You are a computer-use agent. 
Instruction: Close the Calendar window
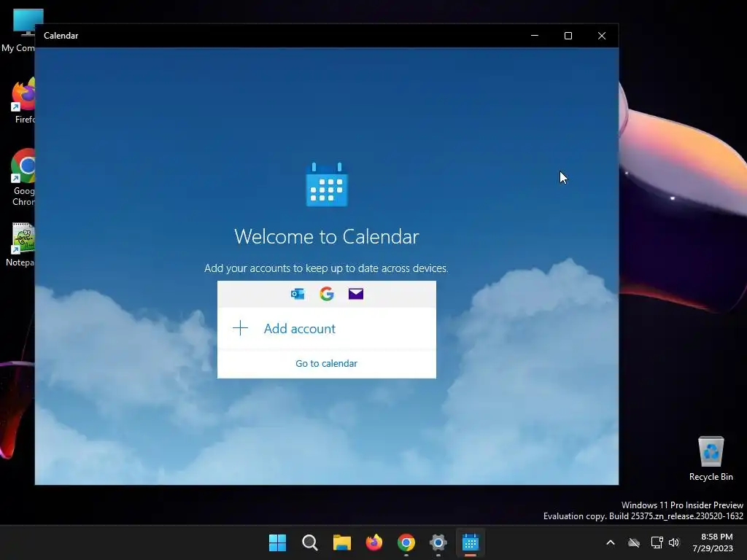point(602,36)
